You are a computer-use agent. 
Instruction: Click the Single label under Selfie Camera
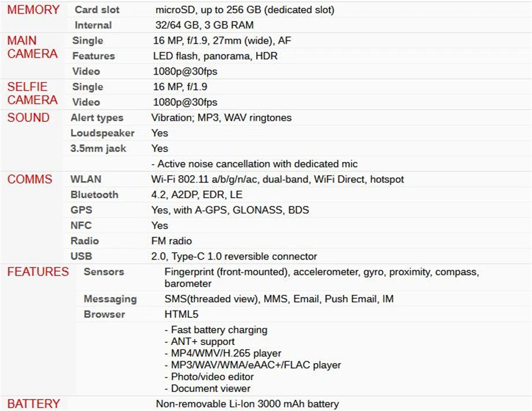click(87, 87)
